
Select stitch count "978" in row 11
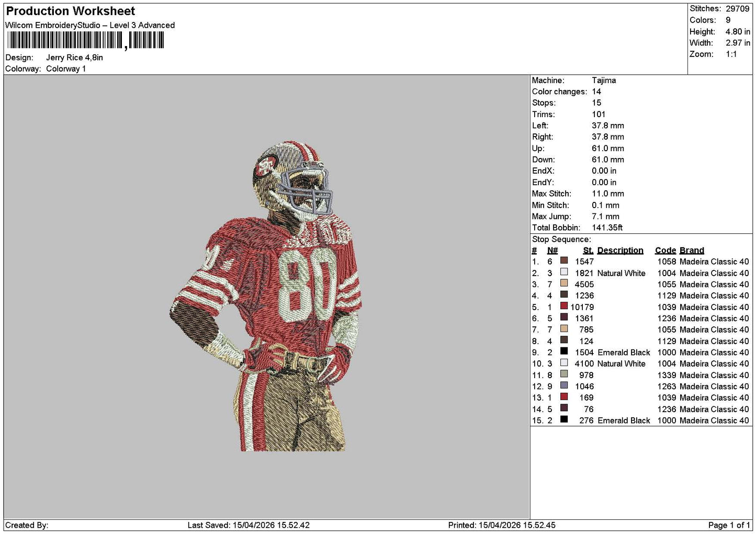point(586,375)
